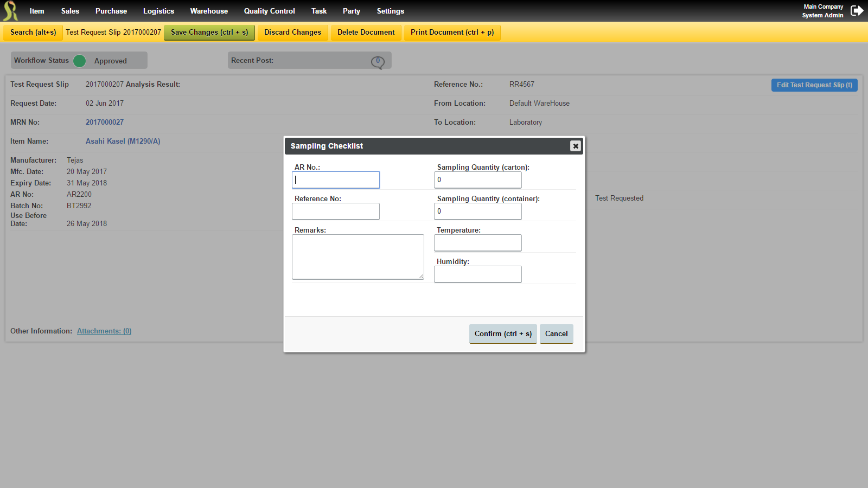Click Edit Test Request Slip
The width and height of the screenshot is (868, 488).
pyautogui.click(x=814, y=85)
